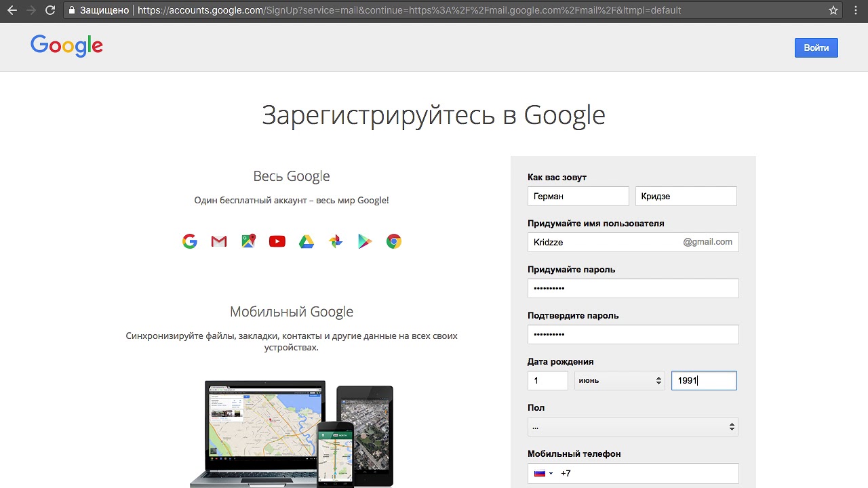Click the YouTube product icon
The width and height of the screenshot is (868, 488).
(x=277, y=241)
